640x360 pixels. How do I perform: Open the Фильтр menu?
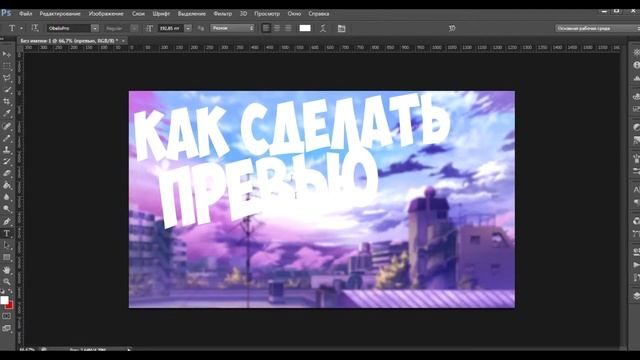tap(222, 13)
